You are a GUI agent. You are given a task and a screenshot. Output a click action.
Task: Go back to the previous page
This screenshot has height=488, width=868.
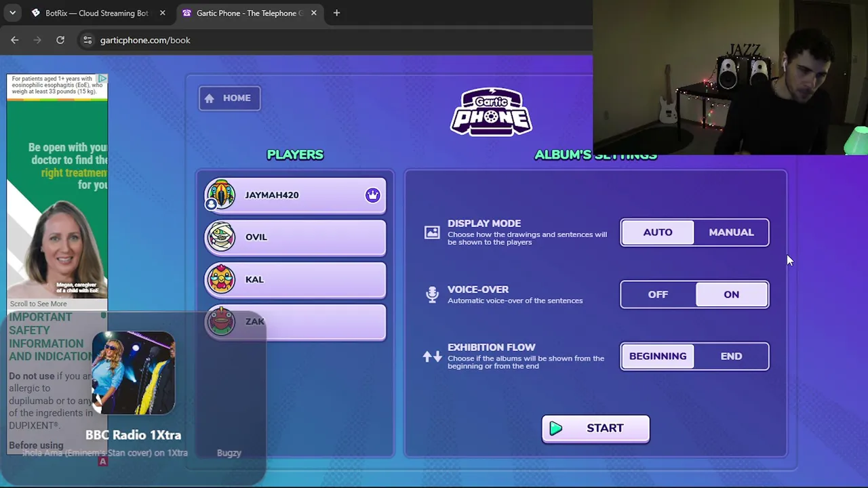14,40
